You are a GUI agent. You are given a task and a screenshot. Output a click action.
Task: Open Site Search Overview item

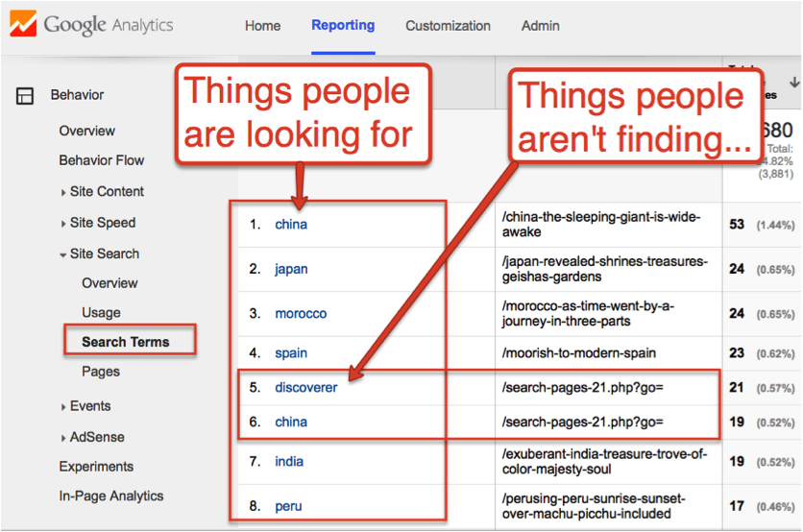(x=109, y=283)
